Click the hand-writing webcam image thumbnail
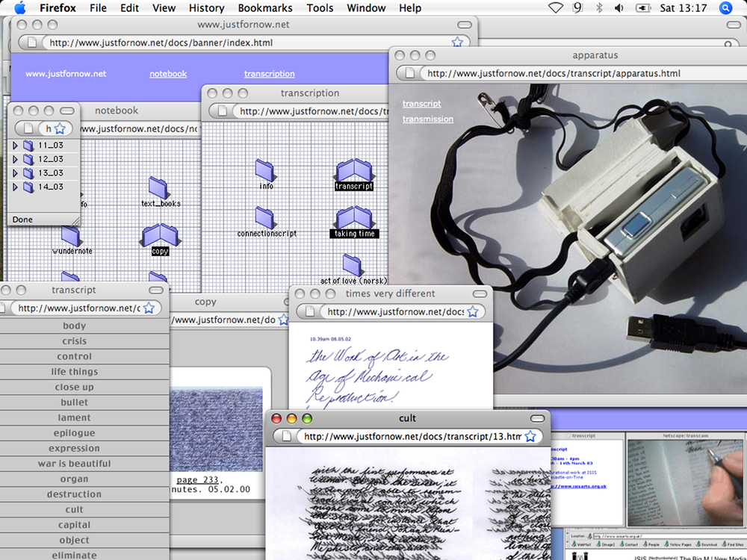The width and height of the screenshot is (747, 560). [x=685, y=482]
